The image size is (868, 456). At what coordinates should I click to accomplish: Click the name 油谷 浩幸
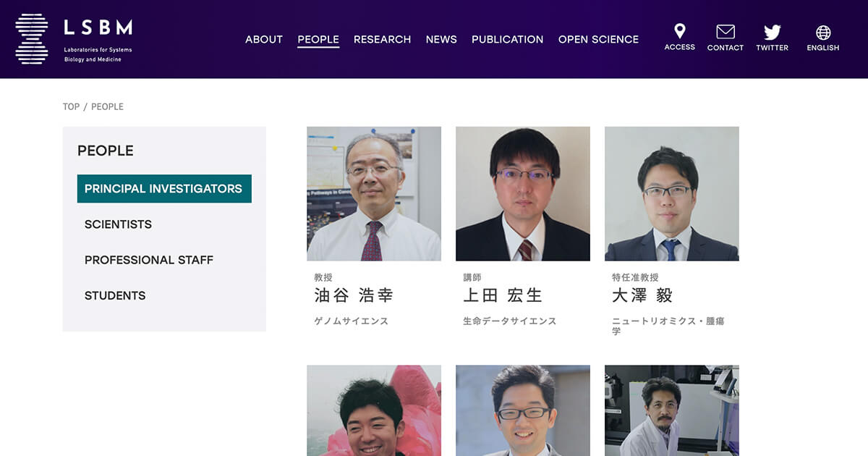pos(354,295)
